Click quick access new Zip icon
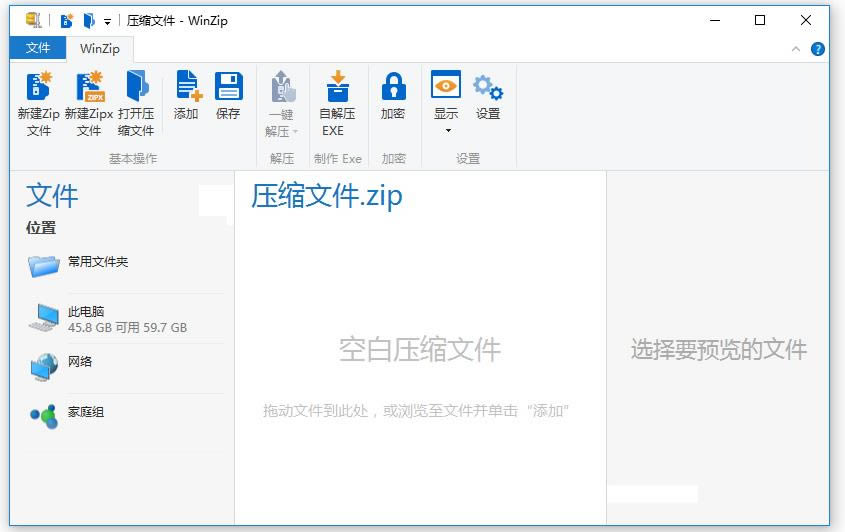The image size is (845, 532). [x=67, y=20]
